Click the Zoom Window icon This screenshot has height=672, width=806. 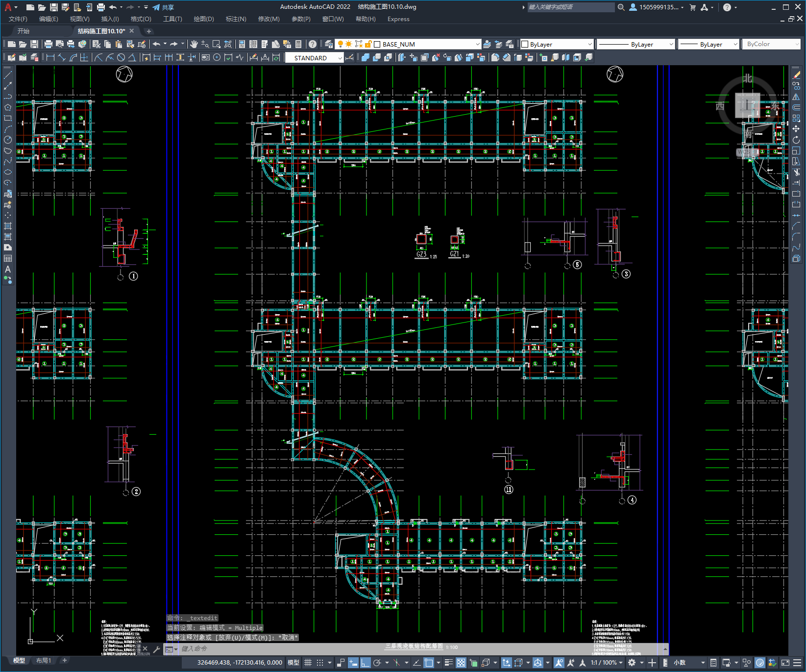click(217, 44)
